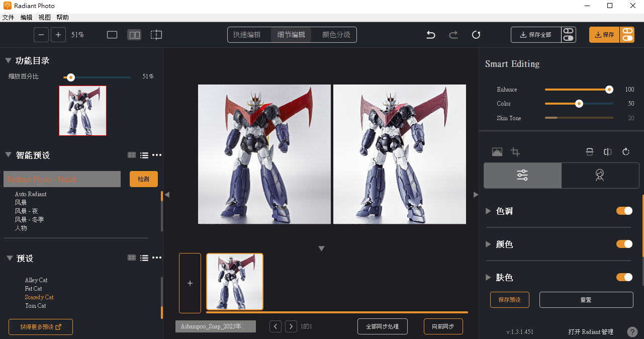Viewport: 644px width, 339px height.
Task: Adjust the Color slider
Action: [579, 104]
